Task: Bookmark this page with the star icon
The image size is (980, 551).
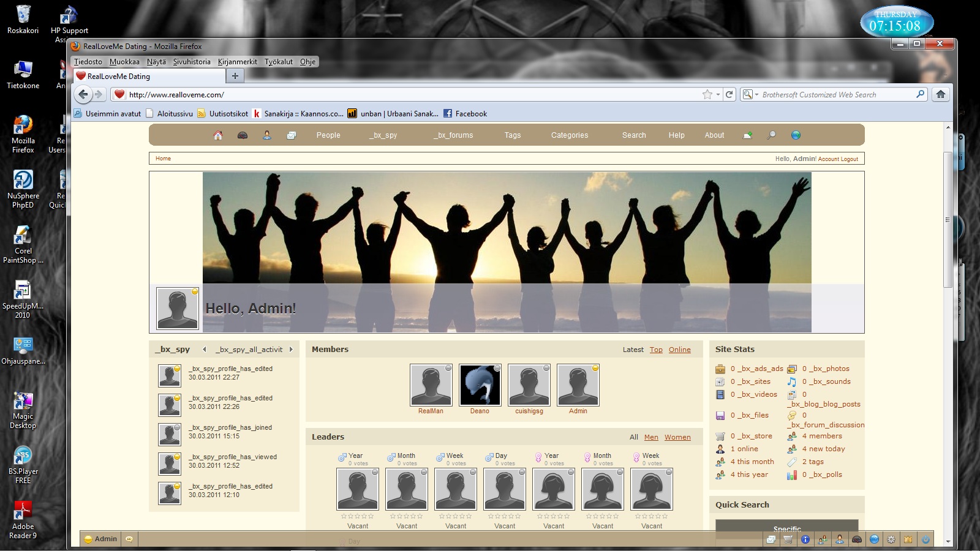Action: [707, 94]
